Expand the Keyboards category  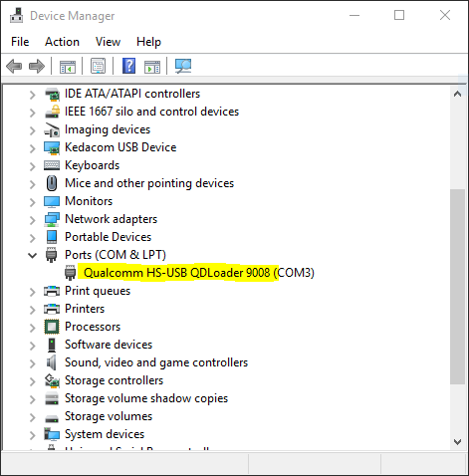pos(32,166)
